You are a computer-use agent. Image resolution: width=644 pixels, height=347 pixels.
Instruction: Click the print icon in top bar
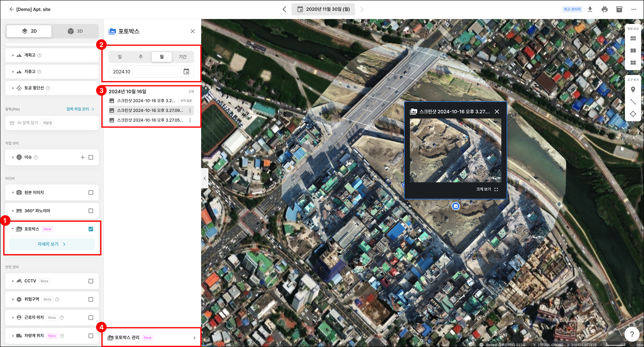point(604,9)
